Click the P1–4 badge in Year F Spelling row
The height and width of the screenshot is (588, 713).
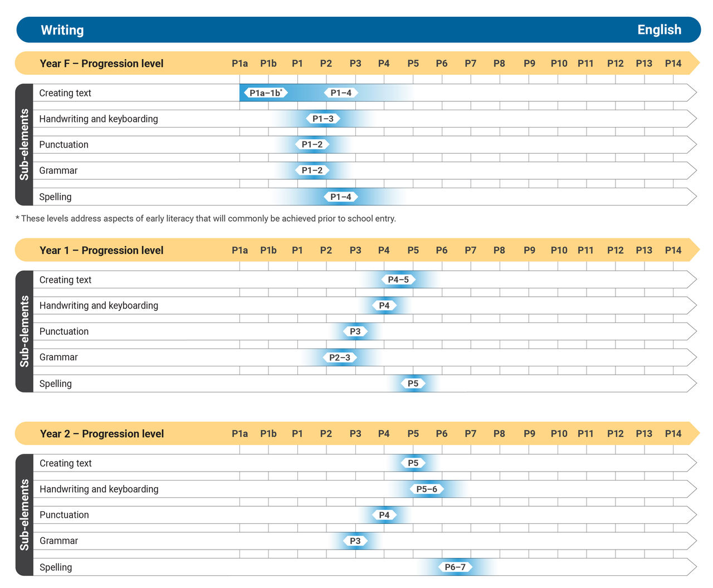point(341,197)
